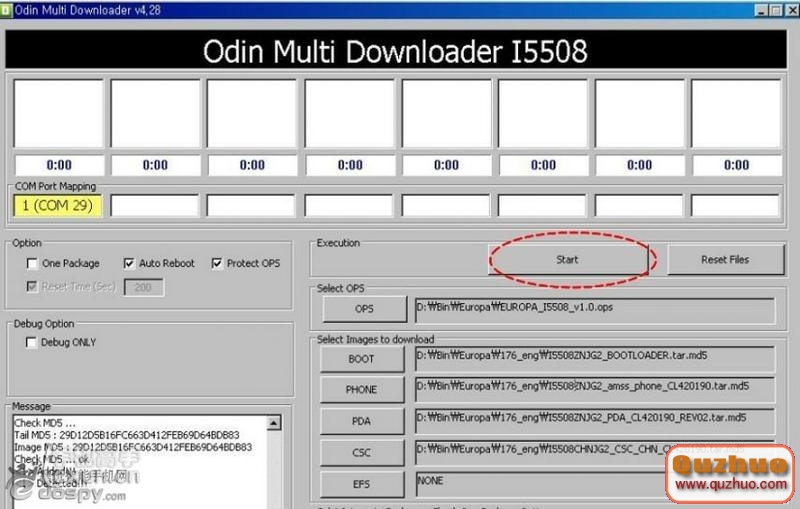Minimize the Odin window

[x=761, y=10]
